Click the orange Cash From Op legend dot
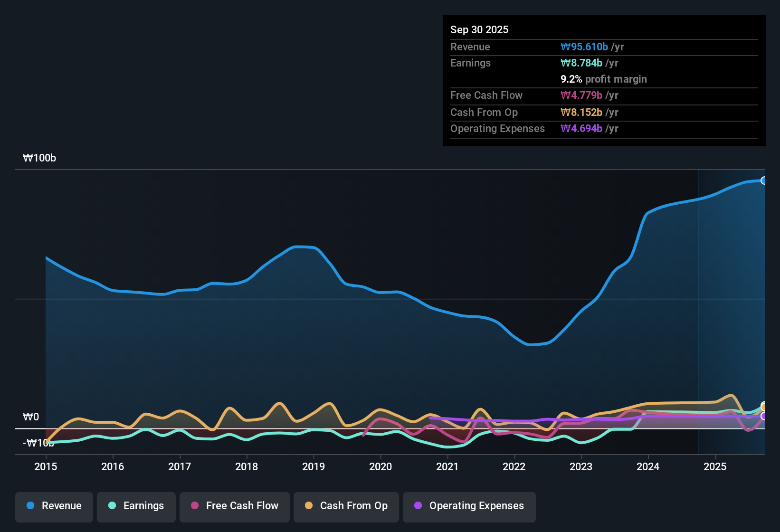The height and width of the screenshot is (532, 780). tap(309, 506)
